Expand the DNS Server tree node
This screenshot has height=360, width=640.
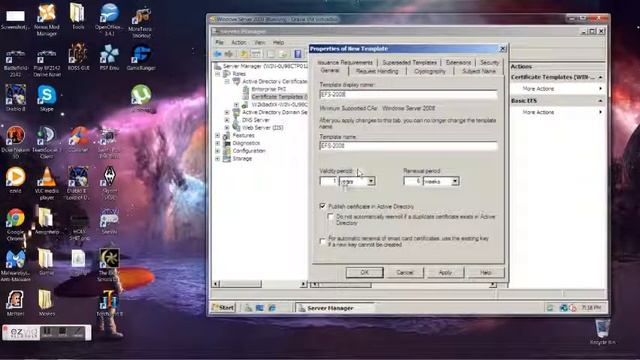(x=227, y=120)
